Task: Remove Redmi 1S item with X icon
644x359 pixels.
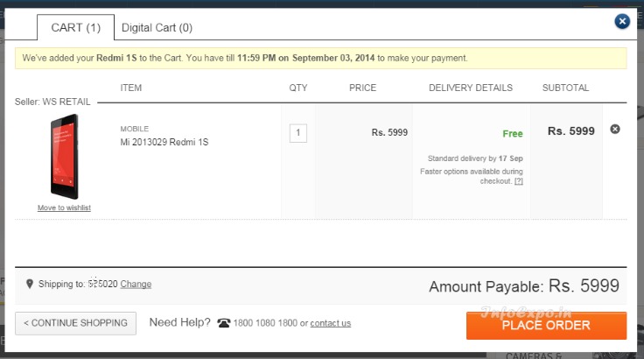Action: (615, 129)
